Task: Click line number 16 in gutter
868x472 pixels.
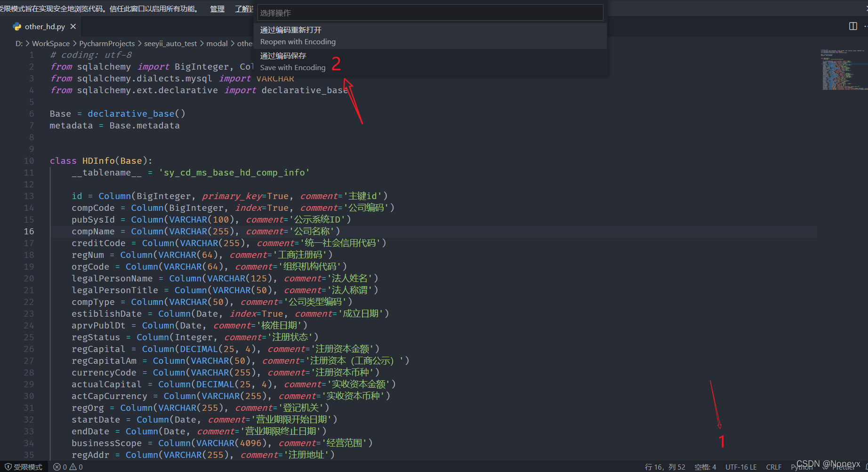Action: (x=29, y=231)
